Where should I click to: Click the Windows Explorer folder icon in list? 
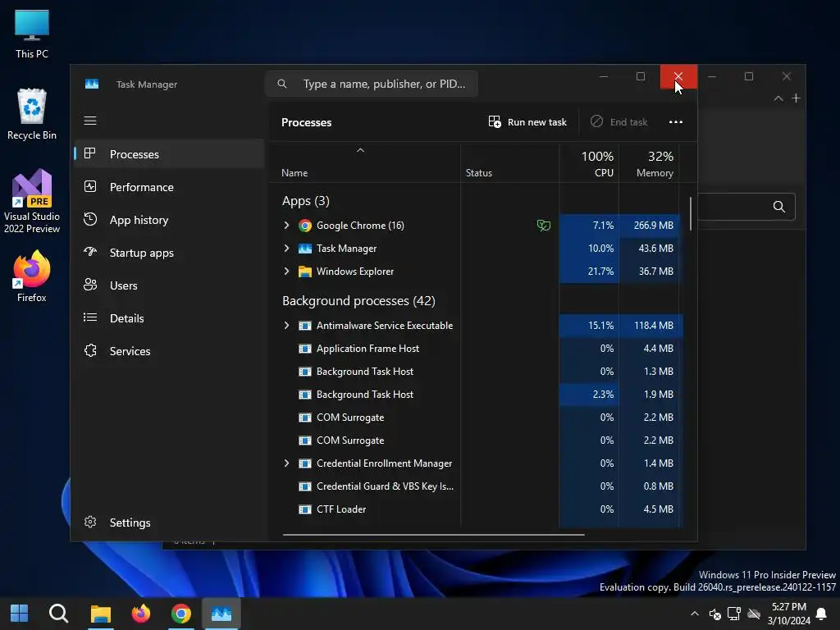pyautogui.click(x=305, y=272)
